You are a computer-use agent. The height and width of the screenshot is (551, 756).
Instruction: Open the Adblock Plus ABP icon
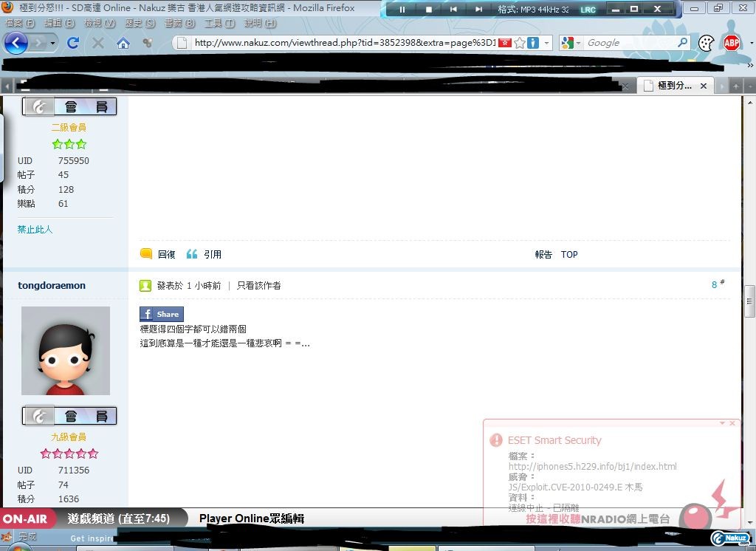coord(731,43)
